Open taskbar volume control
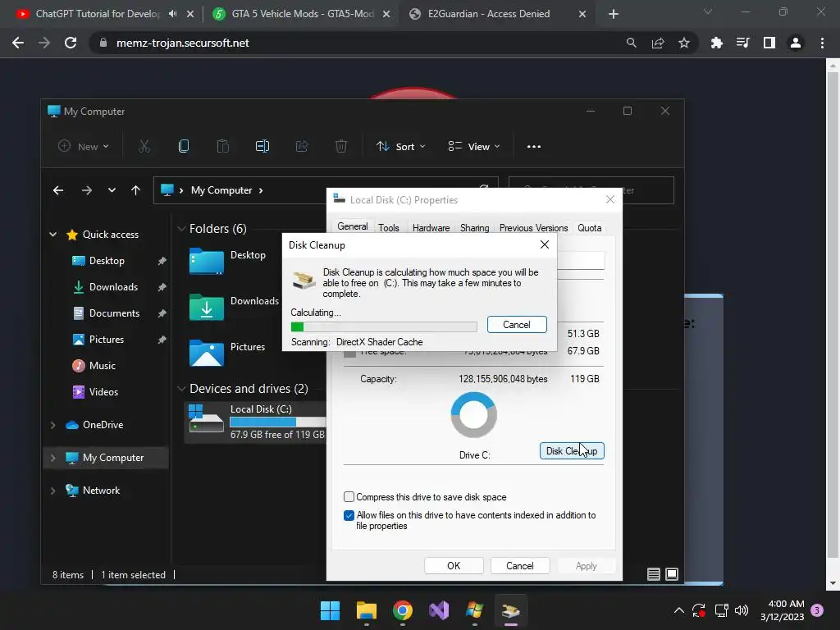The image size is (840, 630). [742, 610]
